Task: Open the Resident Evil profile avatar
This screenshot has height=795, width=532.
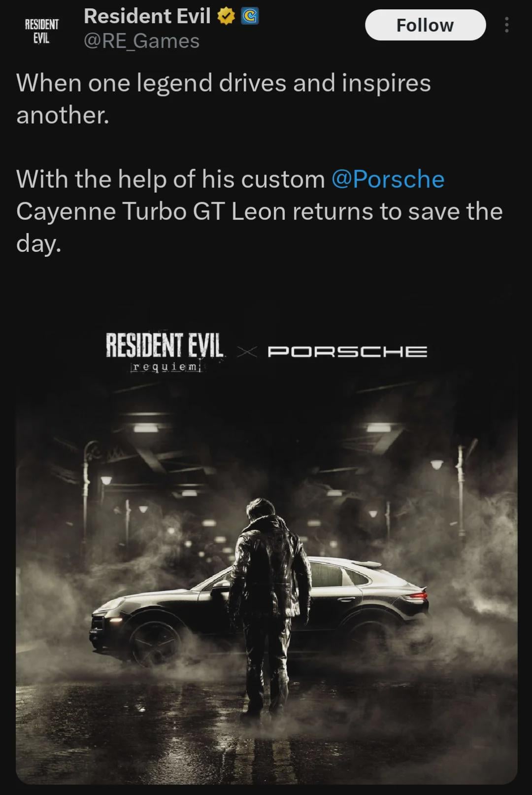Action: pos(42,31)
